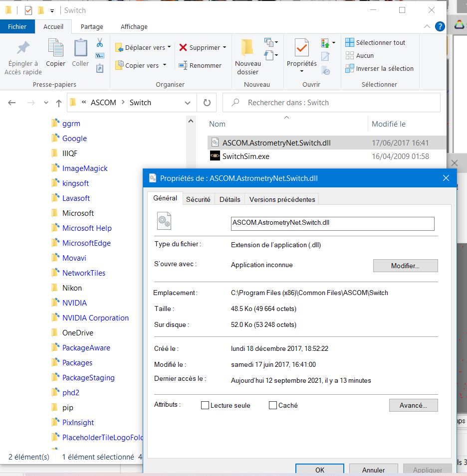
Task: Click the Modifier... button
Action: (x=405, y=266)
